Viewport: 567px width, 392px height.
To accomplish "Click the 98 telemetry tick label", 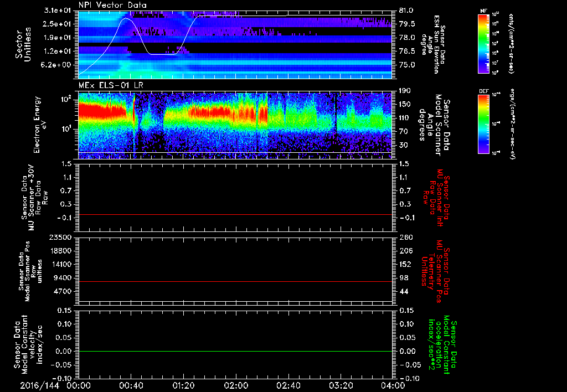I will coord(403,278).
